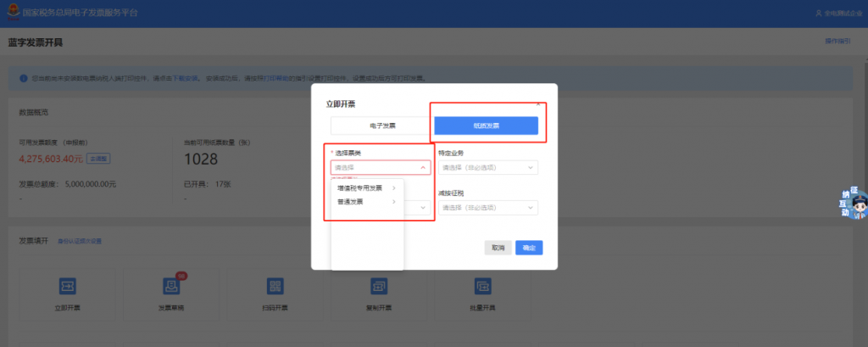Click the 发票总额度 5,000,000.00元 text

tap(68, 184)
